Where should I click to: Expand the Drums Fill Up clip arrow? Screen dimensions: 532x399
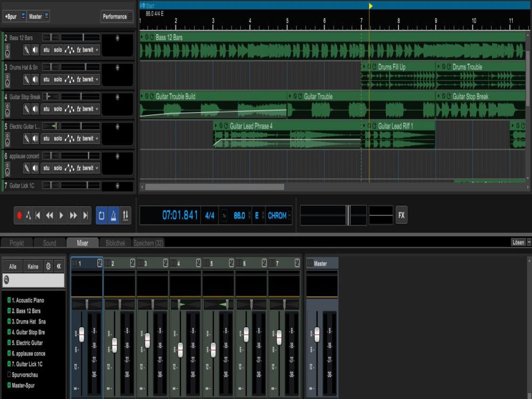(364, 66)
